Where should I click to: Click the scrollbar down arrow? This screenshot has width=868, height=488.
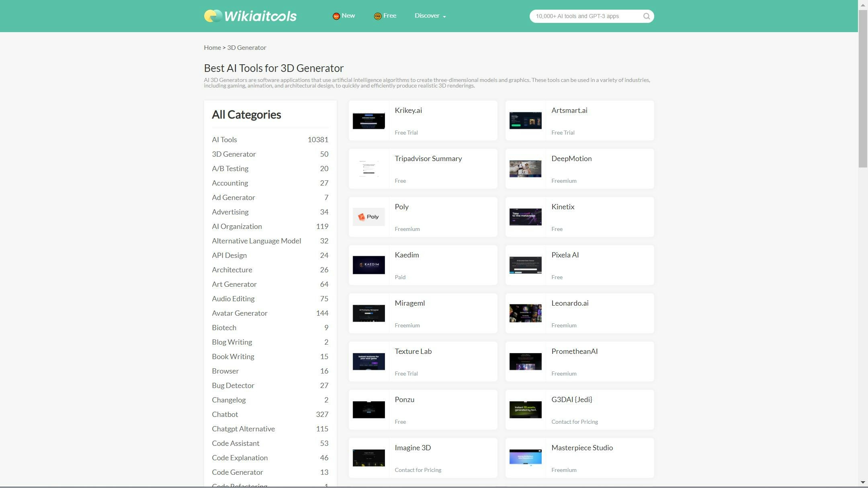point(863,482)
